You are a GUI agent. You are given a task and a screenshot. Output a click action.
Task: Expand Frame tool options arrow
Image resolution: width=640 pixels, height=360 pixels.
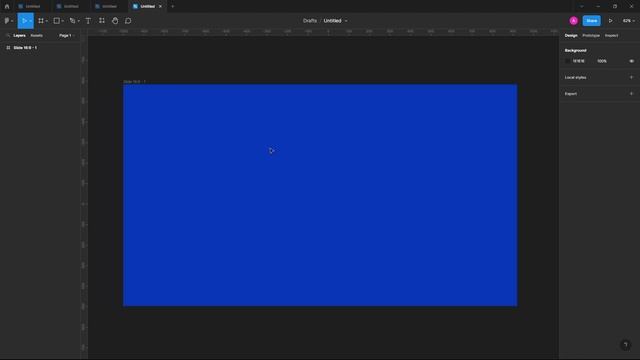[47, 21]
